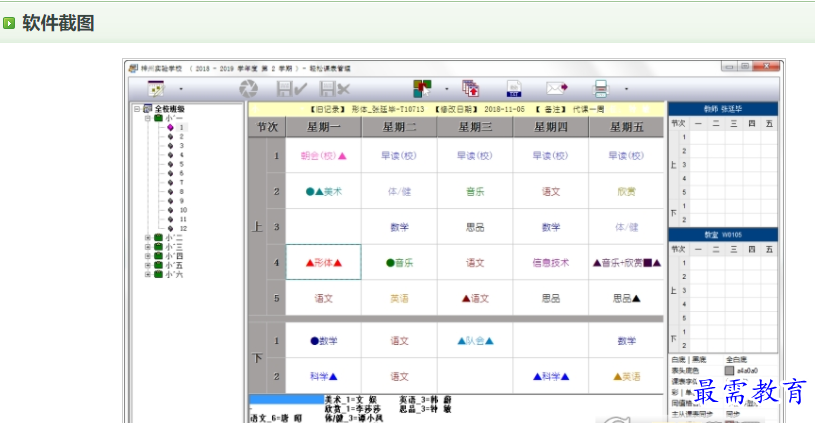Select class 12 under 小一
Viewport: 815px width, 423px height.
(x=183, y=228)
